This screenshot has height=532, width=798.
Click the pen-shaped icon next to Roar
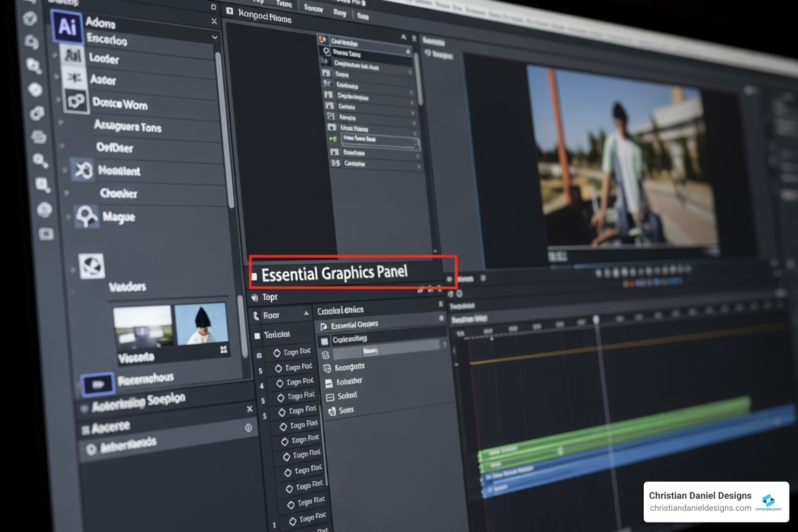[x=256, y=315]
